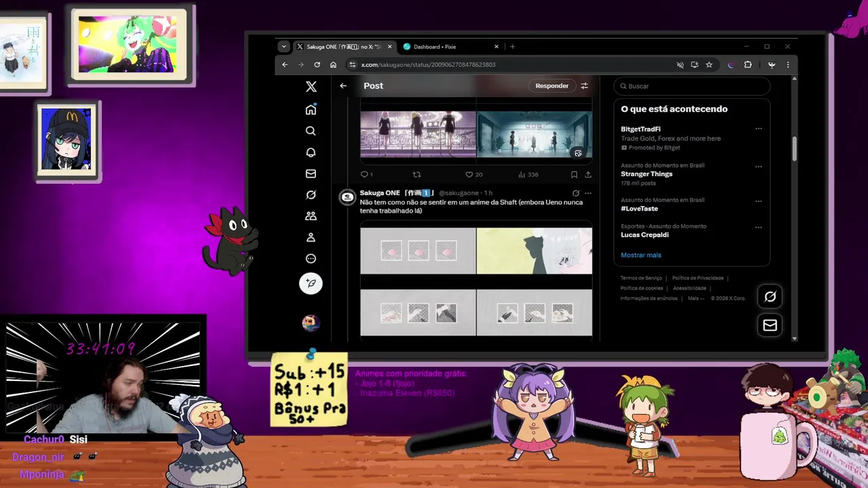Reply to the post with 1 comment

click(366, 174)
